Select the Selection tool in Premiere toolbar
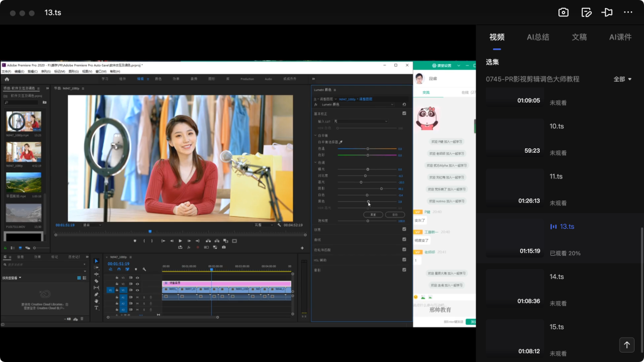Screen dimensions: 644x362 [96, 261]
